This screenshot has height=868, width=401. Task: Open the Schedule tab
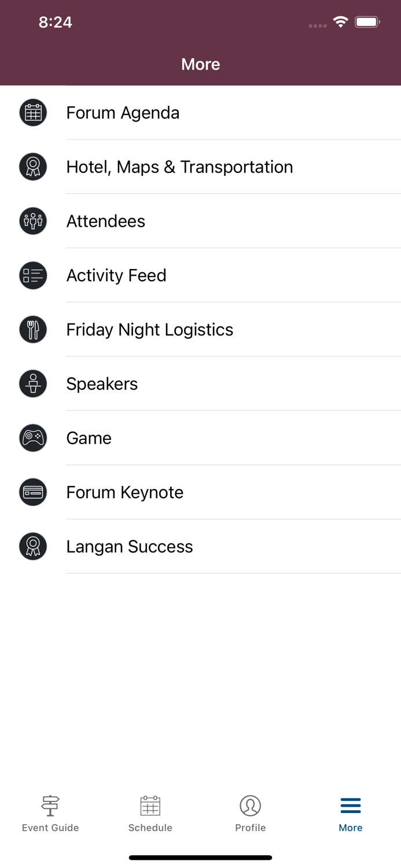(150, 813)
